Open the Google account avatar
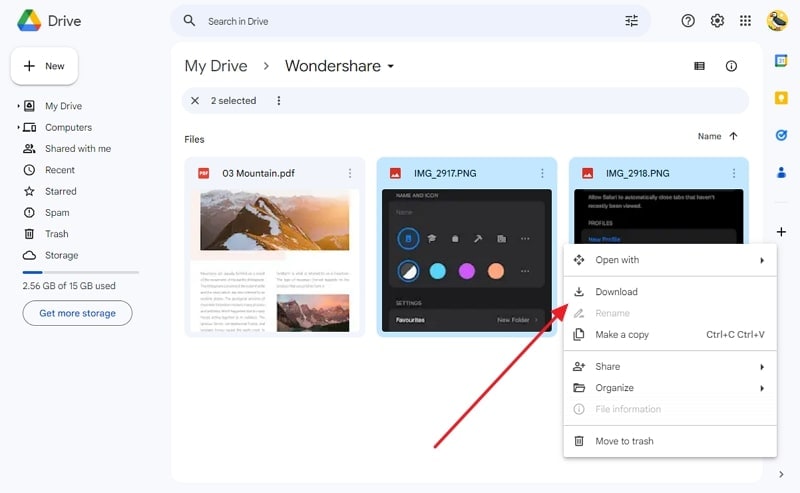800x493 pixels. [x=777, y=21]
